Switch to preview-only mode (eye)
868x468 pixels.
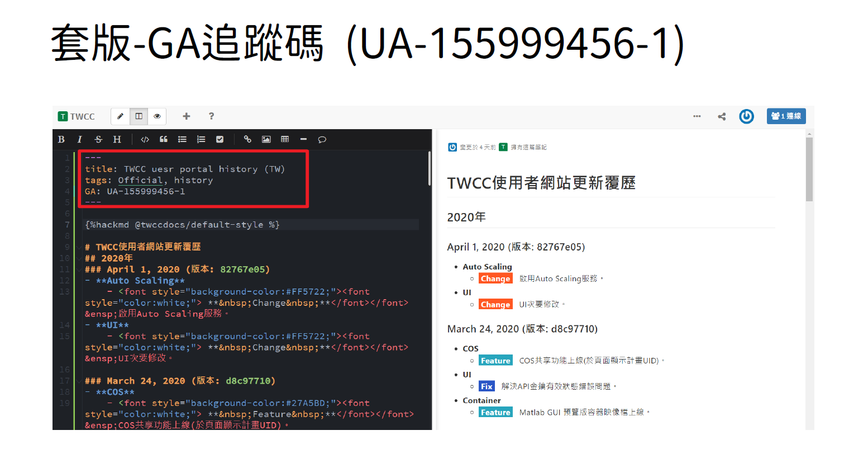(x=157, y=116)
